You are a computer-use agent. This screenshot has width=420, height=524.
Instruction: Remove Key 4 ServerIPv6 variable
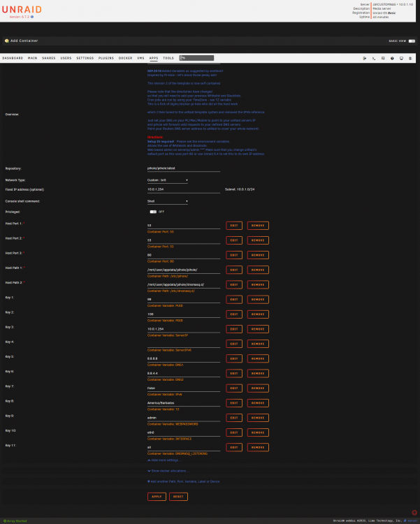click(258, 344)
